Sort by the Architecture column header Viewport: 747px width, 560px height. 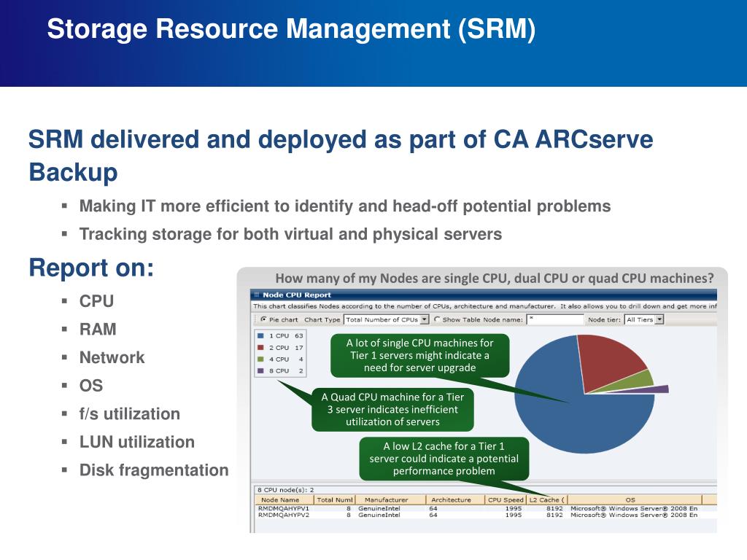point(454,500)
